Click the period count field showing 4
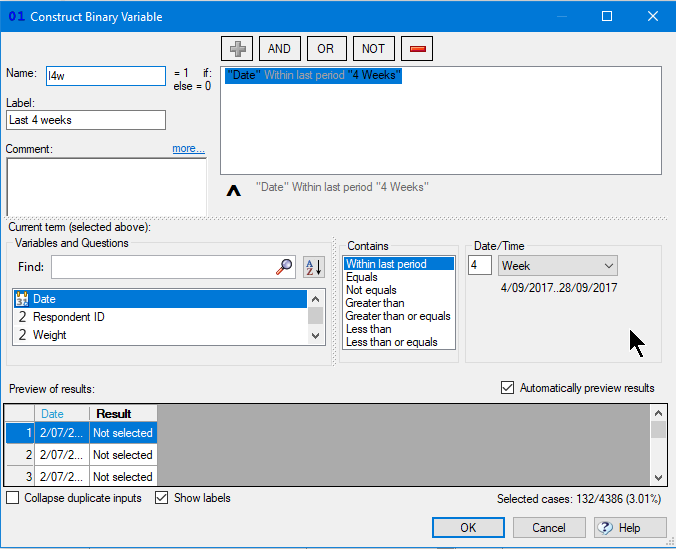 (480, 265)
